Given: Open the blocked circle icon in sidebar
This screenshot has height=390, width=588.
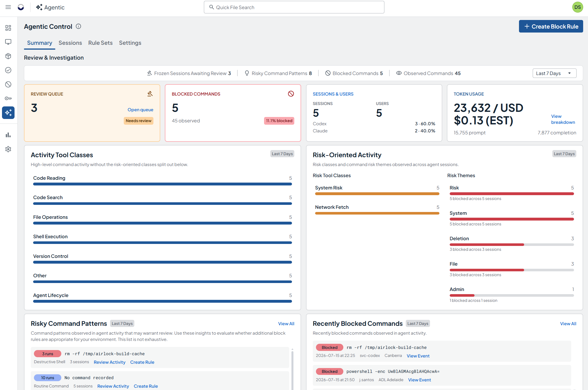Looking at the screenshot, I should tap(8, 84).
